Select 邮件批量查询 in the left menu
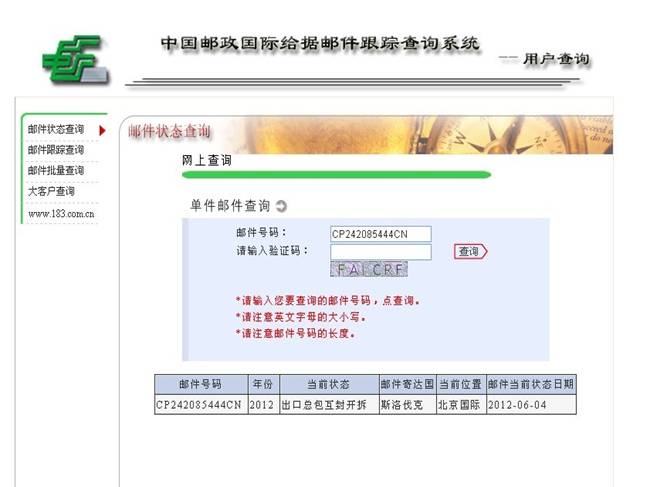The height and width of the screenshot is (487, 650). pyautogui.click(x=56, y=171)
